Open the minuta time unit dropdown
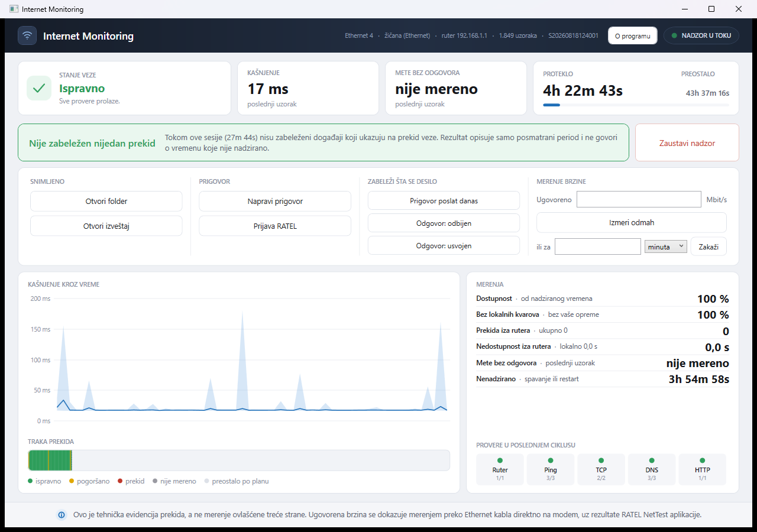The image size is (757, 532). point(666,246)
